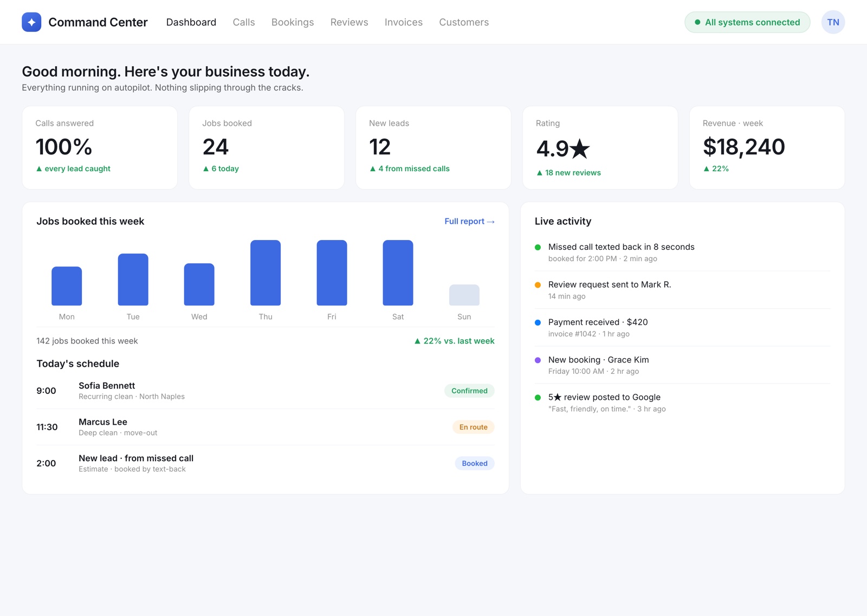This screenshot has height=616, width=867.
Task: Switch to the Calls tab
Action: click(244, 22)
